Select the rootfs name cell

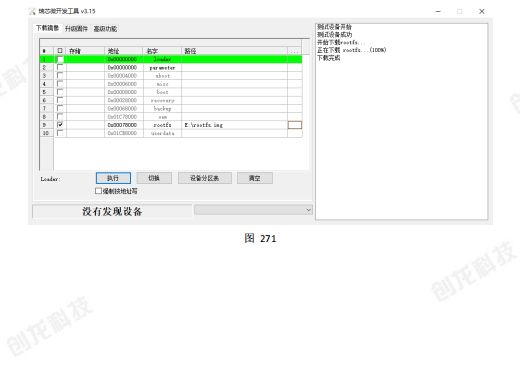coord(162,125)
